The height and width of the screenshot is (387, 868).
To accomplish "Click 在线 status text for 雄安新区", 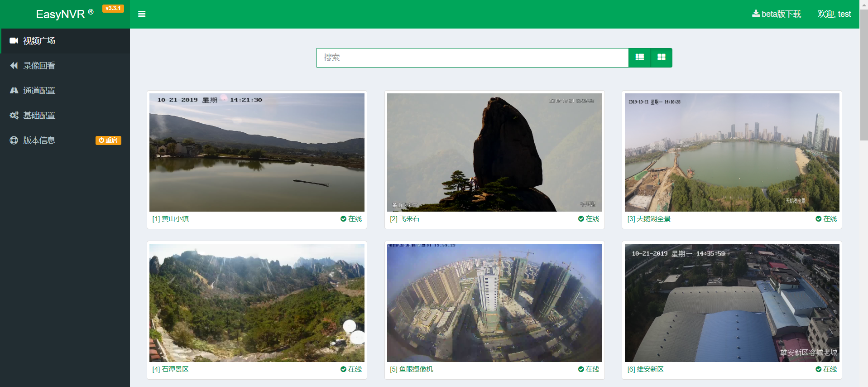I will [x=830, y=369].
